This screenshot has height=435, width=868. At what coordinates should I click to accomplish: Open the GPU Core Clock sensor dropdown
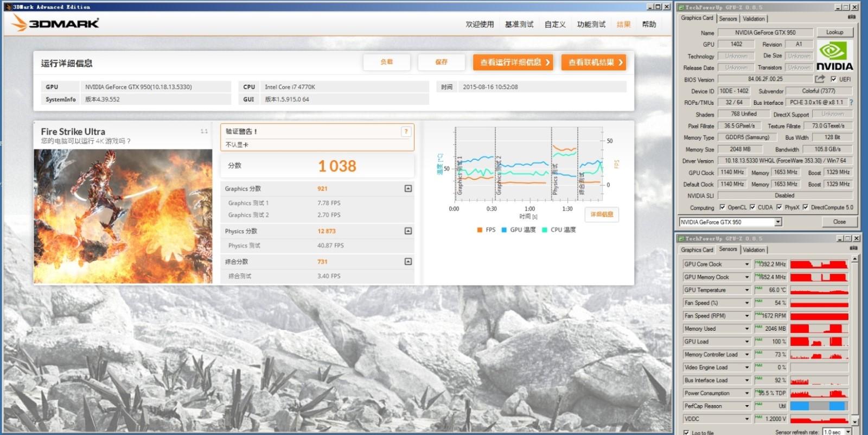tap(746, 264)
